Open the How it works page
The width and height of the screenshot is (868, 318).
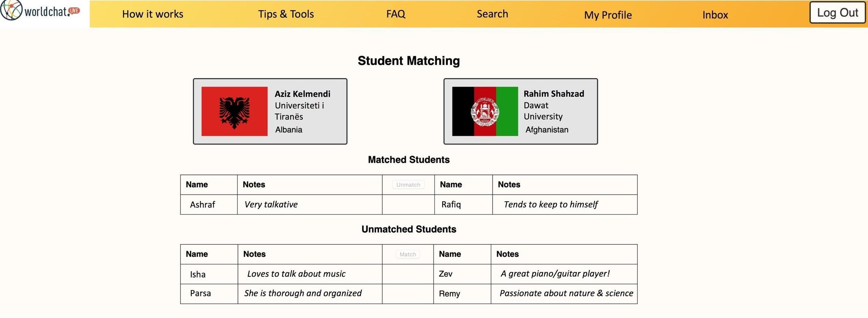click(152, 14)
